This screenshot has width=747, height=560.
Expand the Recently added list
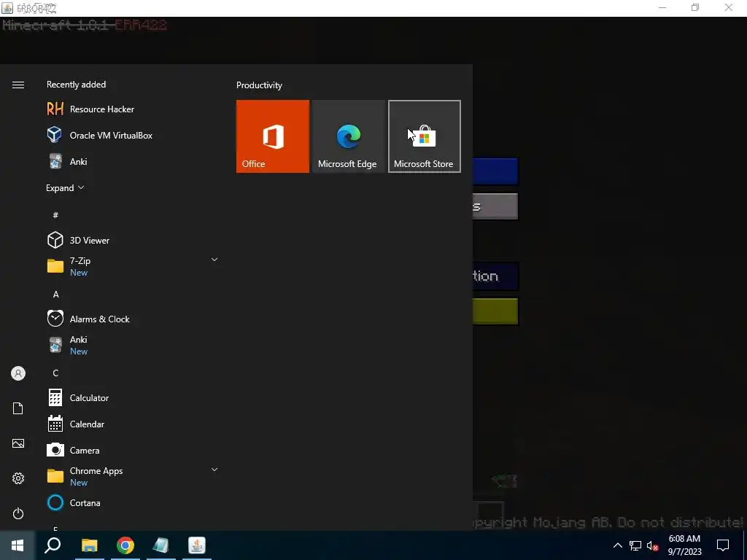[65, 188]
